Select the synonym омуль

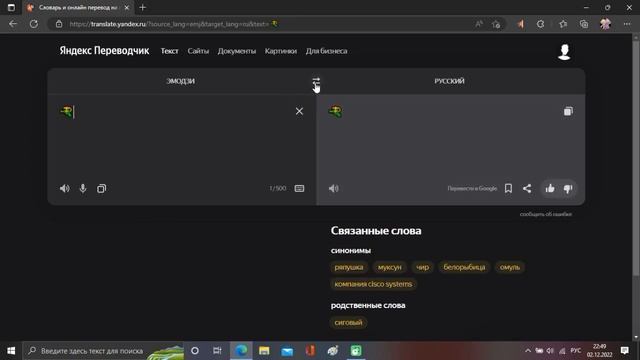(510, 267)
